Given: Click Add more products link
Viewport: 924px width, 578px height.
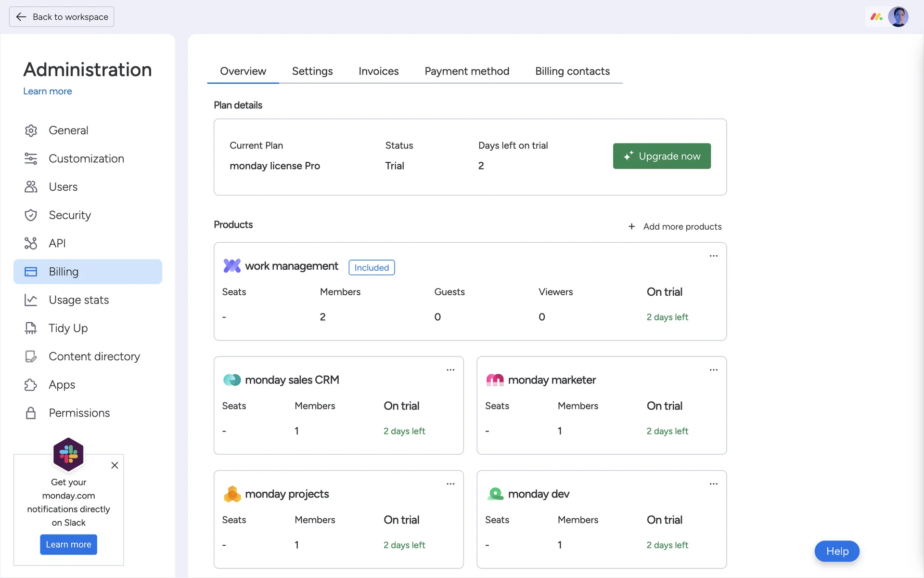Looking at the screenshot, I should coord(675,226).
